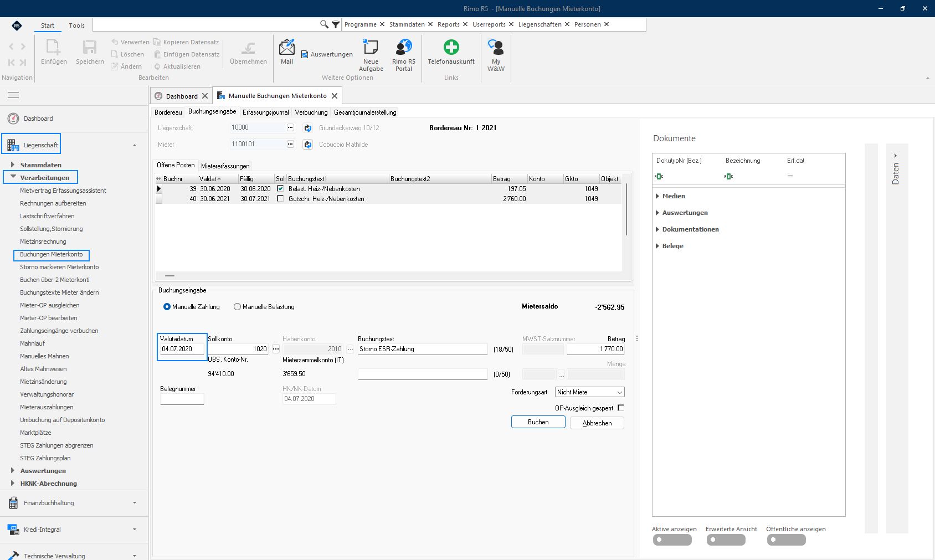Toggle Soll checkbox for Buchnr 39

tap(280, 189)
